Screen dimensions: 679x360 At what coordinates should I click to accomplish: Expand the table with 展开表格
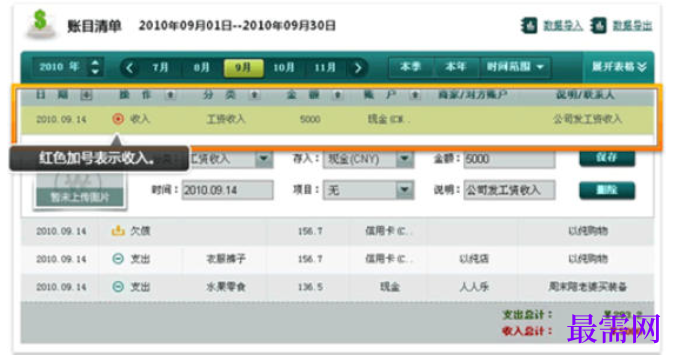[619, 67]
